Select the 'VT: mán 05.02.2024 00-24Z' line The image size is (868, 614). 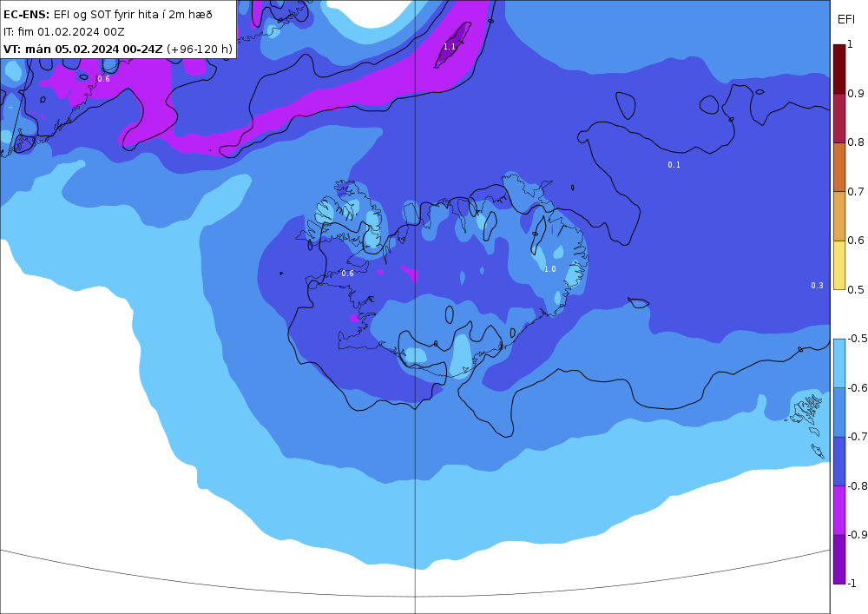pos(118,49)
